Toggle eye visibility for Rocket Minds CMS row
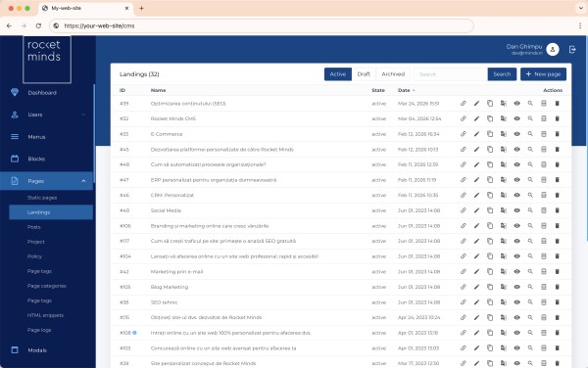This screenshot has height=368, width=588. click(517, 118)
